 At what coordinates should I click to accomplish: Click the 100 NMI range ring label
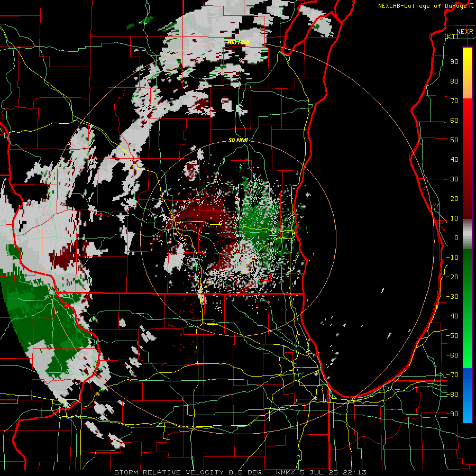239,42
